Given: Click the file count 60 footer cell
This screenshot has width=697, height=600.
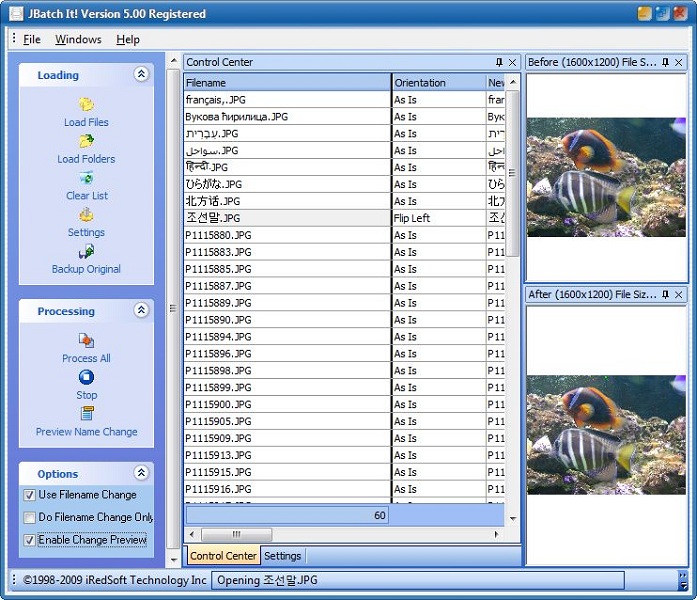Looking at the screenshot, I should tap(287, 516).
